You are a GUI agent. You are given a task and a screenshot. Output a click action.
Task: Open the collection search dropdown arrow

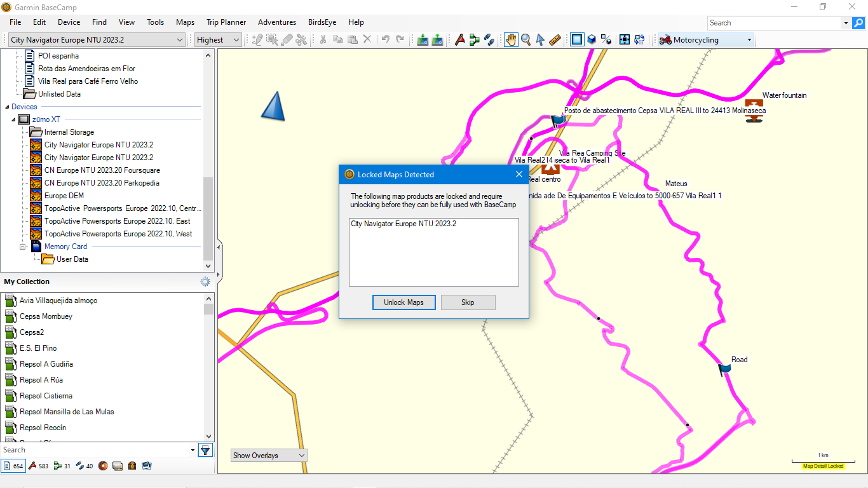click(193, 450)
